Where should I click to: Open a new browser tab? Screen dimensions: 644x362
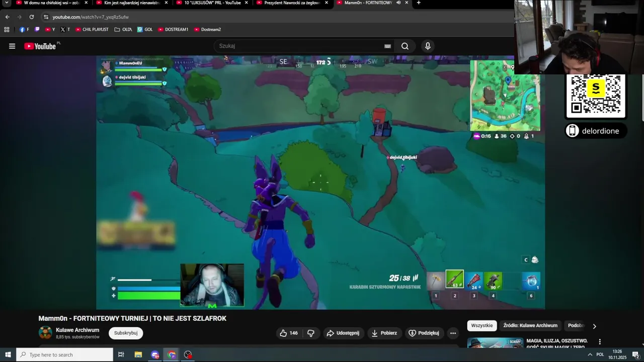[x=418, y=3]
